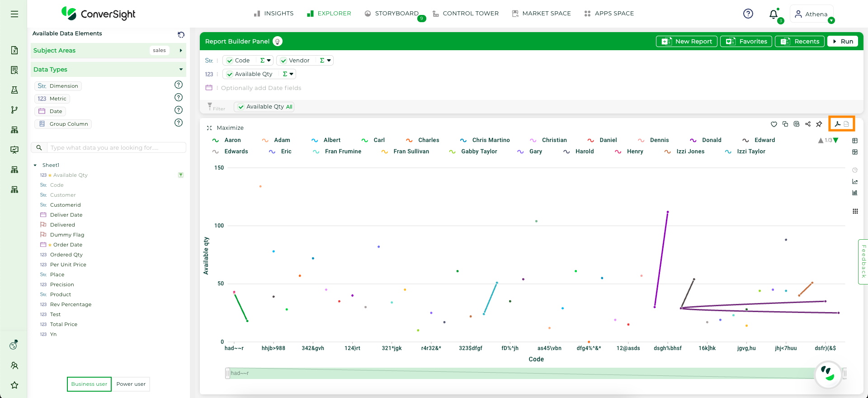The image size is (868, 398).
Task: Uncheck the Code field checkbox
Action: 230,61
